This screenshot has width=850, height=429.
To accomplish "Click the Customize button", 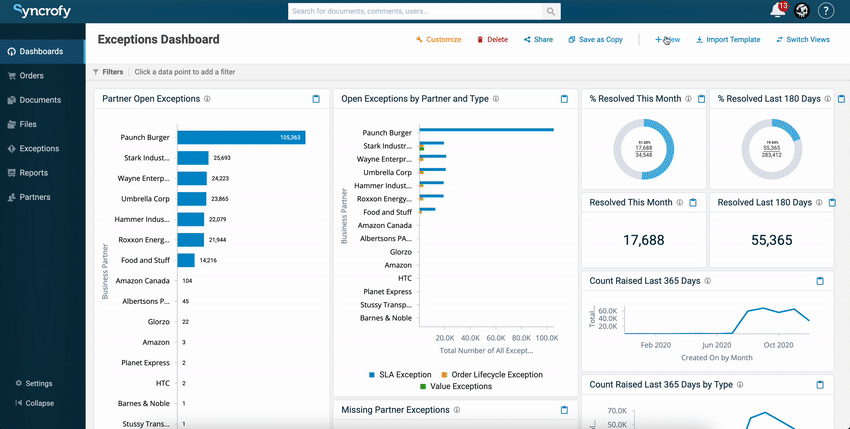I will (438, 40).
